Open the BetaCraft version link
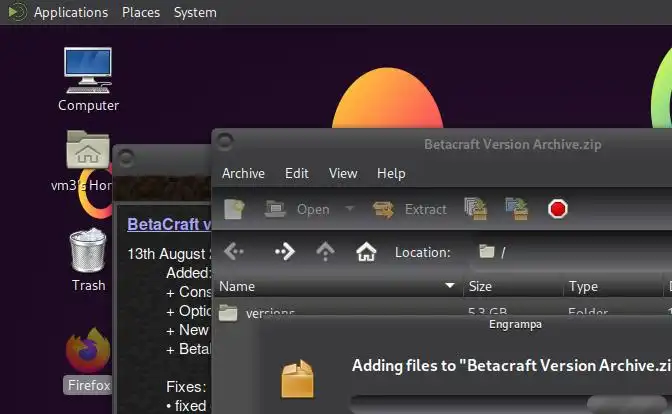Viewport: 672px width, 414px height. pyautogui.click(x=169, y=224)
